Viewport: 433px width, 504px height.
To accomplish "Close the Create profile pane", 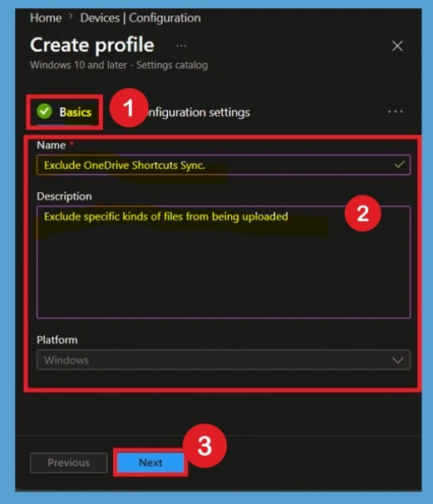I will point(397,46).
